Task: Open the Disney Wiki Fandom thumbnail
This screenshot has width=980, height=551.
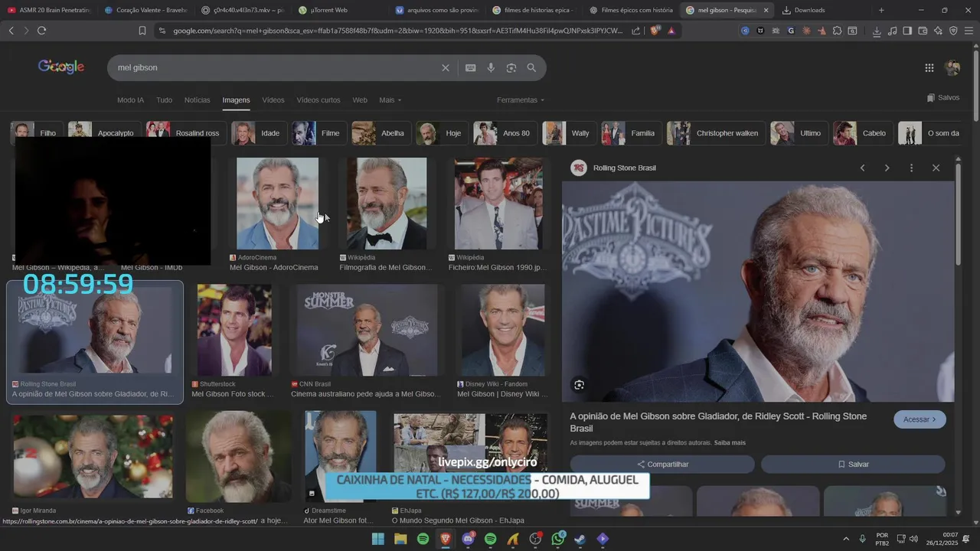Action: click(x=503, y=331)
